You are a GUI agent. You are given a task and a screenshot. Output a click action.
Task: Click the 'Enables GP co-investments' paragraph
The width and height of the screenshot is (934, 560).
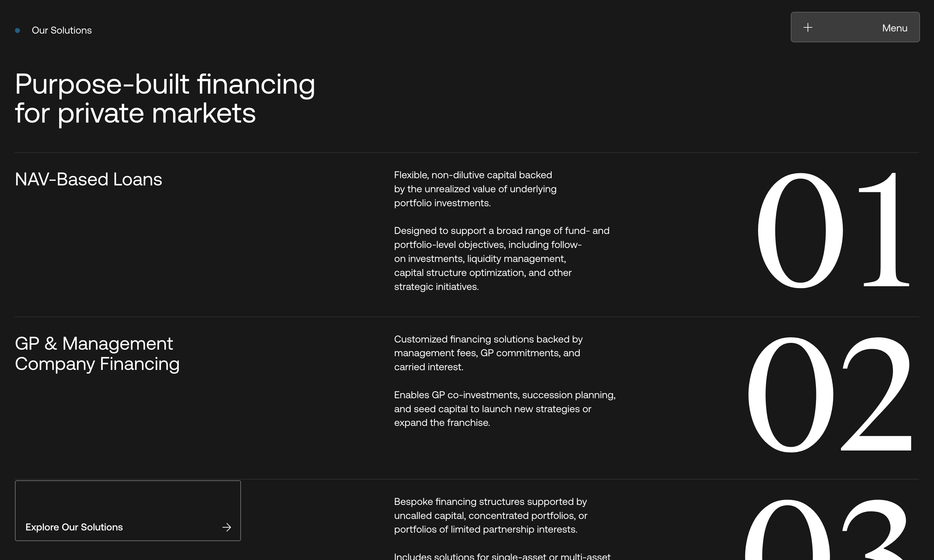pyautogui.click(x=504, y=409)
